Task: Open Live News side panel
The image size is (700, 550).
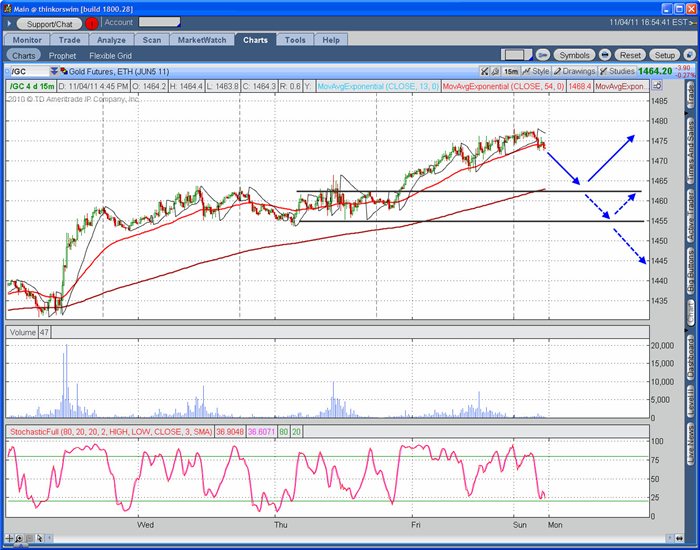Action: click(691, 444)
